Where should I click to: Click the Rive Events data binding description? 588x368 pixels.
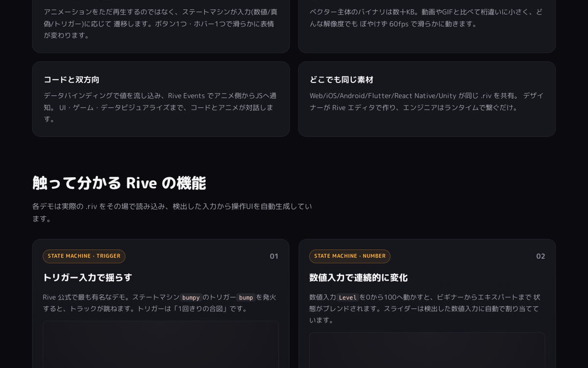coord(160,107)
